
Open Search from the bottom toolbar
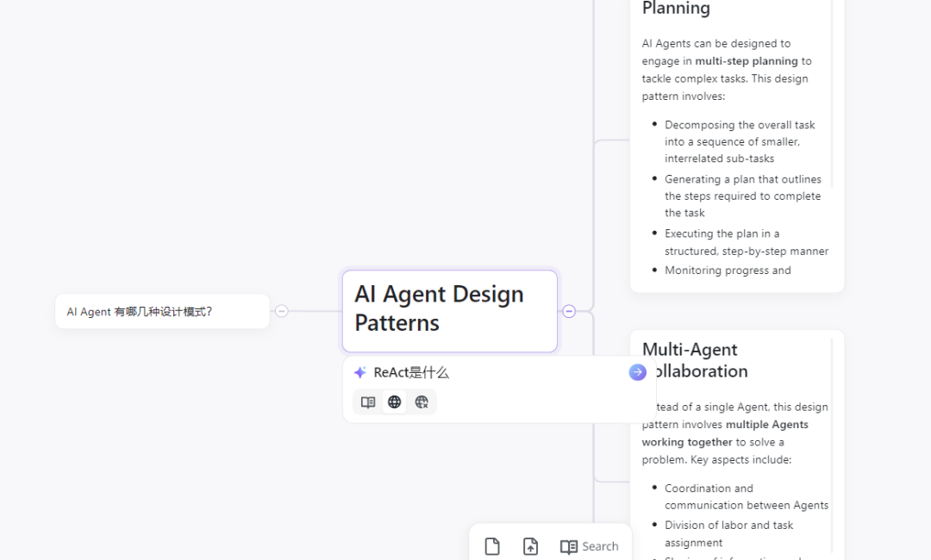tap(600, 546)
